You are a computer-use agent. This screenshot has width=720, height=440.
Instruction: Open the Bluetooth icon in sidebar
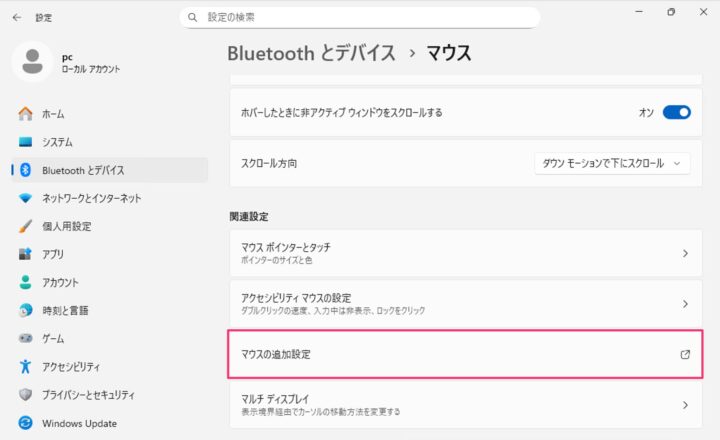click(25, 170)
